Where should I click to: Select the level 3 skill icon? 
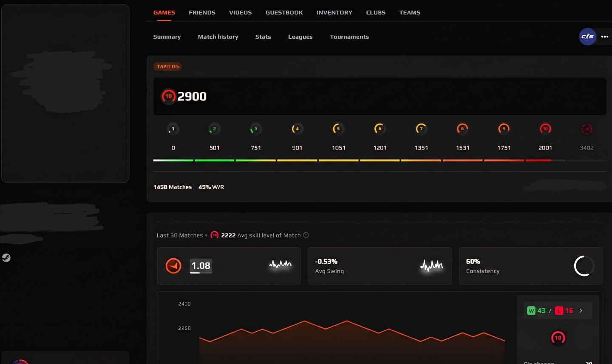[x=255, y=129]
